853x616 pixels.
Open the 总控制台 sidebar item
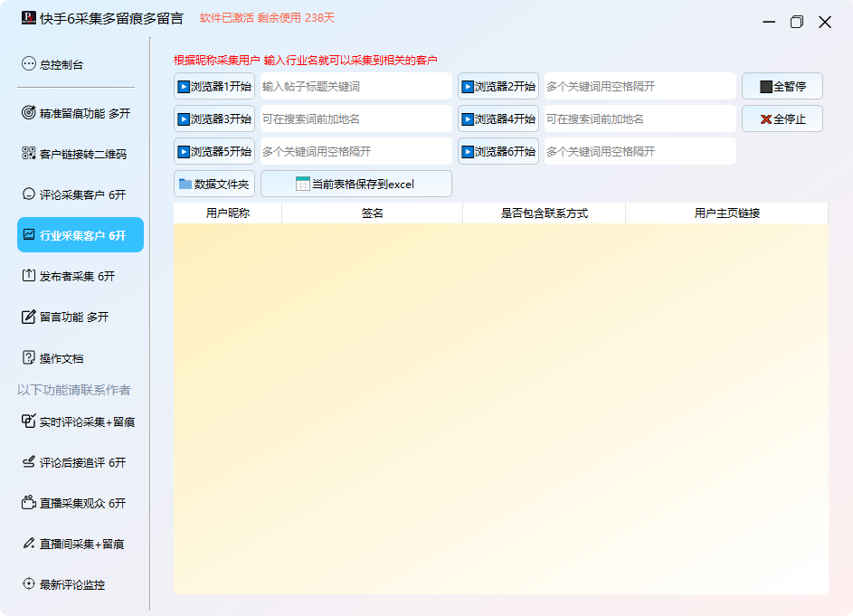tap(80, 64)
